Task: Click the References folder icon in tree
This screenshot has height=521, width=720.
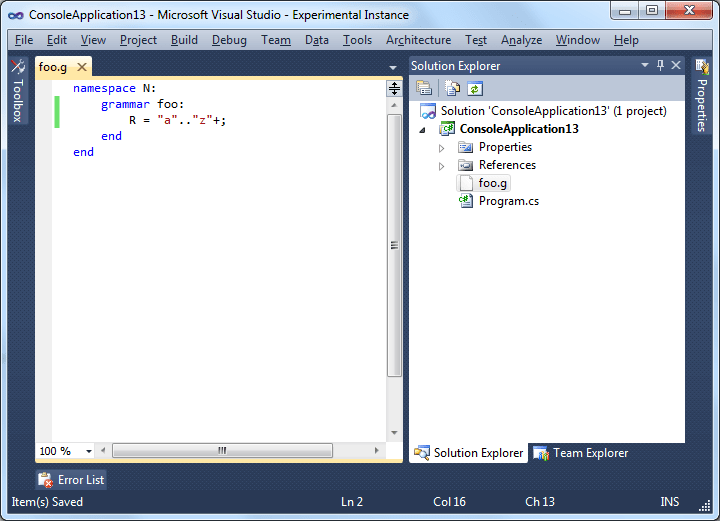Action: tap(465, 165)
